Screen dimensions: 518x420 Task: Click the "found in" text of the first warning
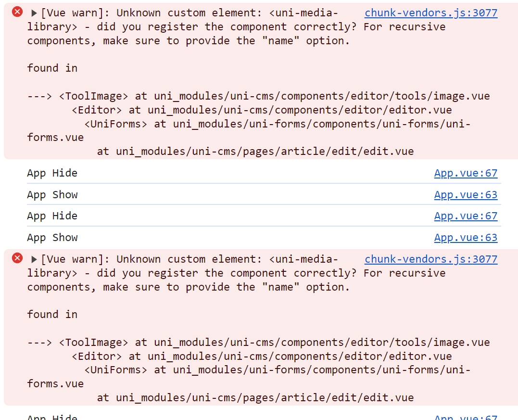(52, 68)
